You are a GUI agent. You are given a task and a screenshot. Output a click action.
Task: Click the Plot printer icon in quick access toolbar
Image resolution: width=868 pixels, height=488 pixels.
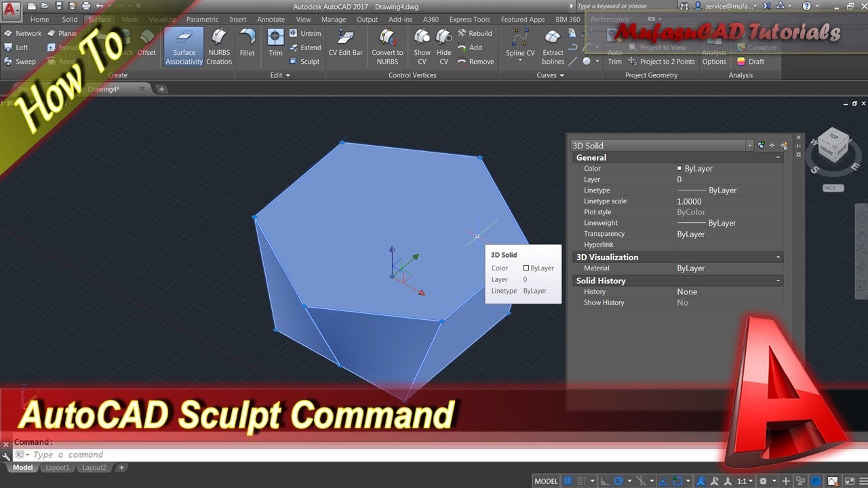point(85,6)
